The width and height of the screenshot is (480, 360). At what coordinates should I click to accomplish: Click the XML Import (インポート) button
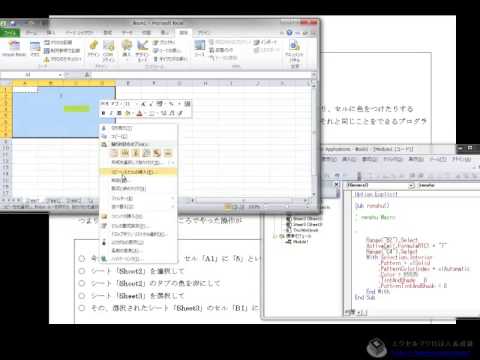point(266,42)
